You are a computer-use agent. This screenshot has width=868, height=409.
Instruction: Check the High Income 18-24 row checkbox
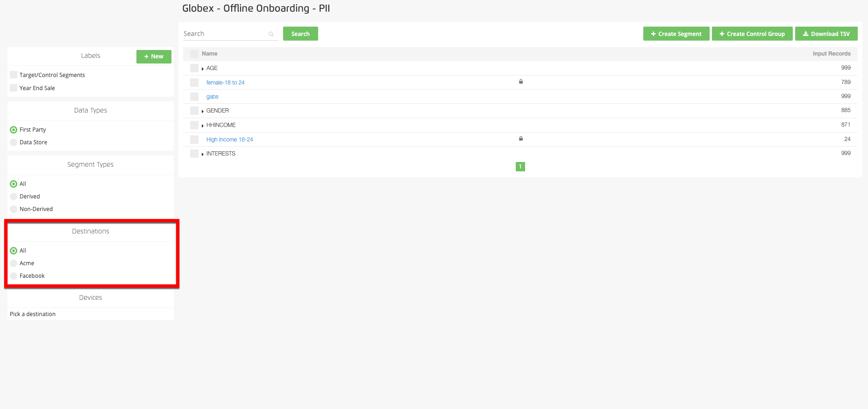click(194, 140)
